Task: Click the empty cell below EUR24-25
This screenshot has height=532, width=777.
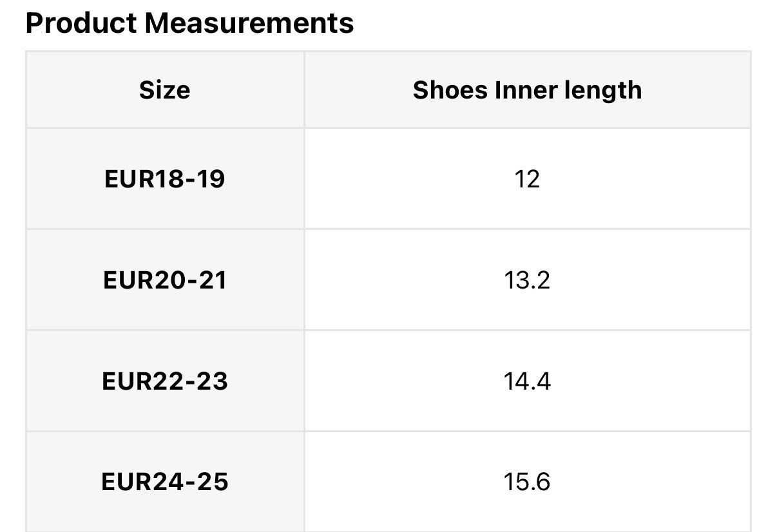Action: (x=164, y=522)
